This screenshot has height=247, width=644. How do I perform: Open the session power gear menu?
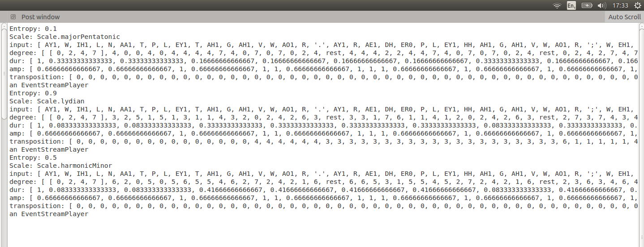point(637,6)
